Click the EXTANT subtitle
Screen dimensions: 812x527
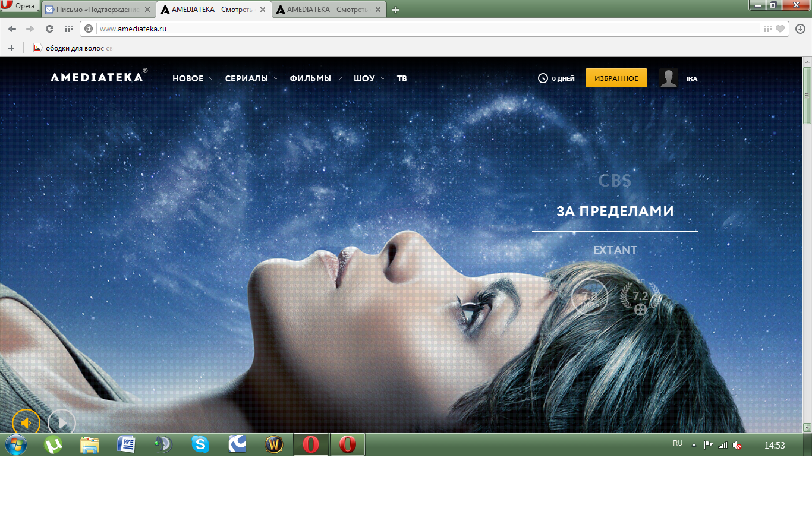coord(615,250)
